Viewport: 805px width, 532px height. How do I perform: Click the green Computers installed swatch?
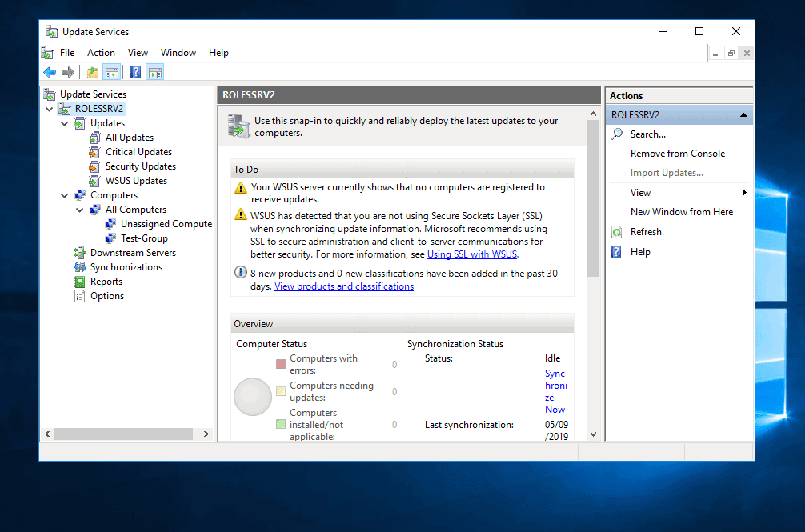(281, 424)
